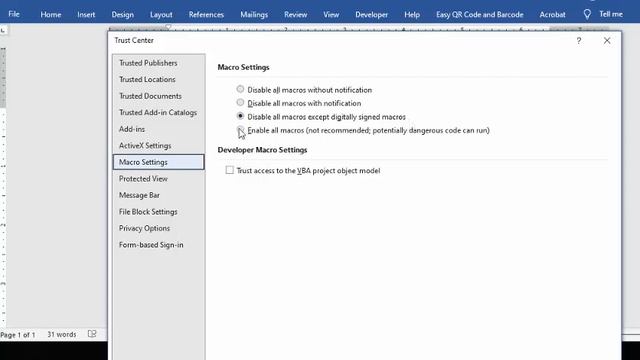
Task: Switch to the Layout ribbon tab
Action: (161, 15)
